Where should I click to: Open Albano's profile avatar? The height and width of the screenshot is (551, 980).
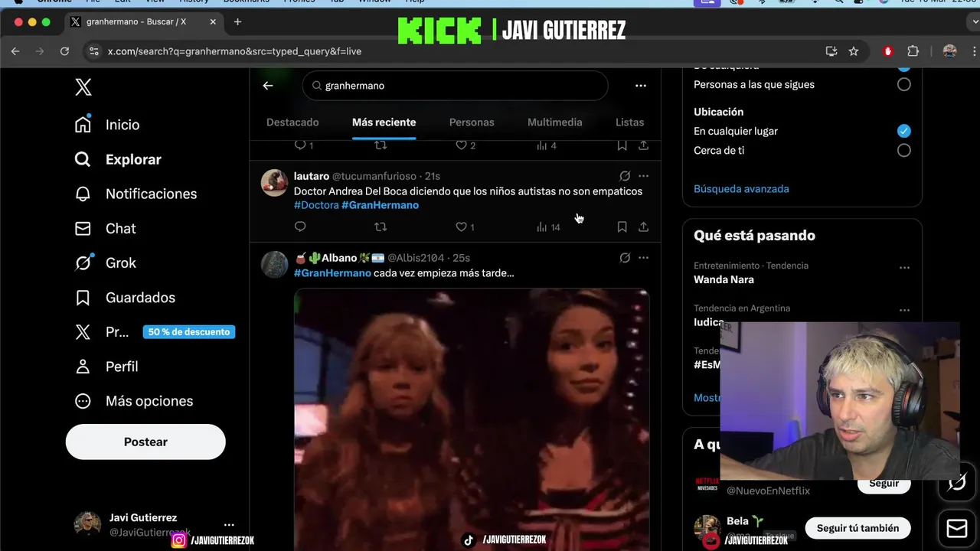pyautogui.click(x=274, y=264)
